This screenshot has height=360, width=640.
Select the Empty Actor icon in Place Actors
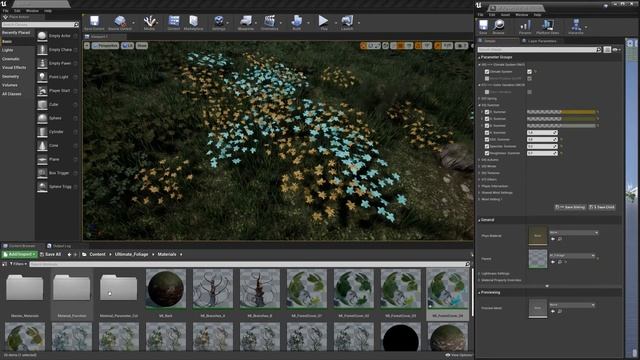[42, 36]
